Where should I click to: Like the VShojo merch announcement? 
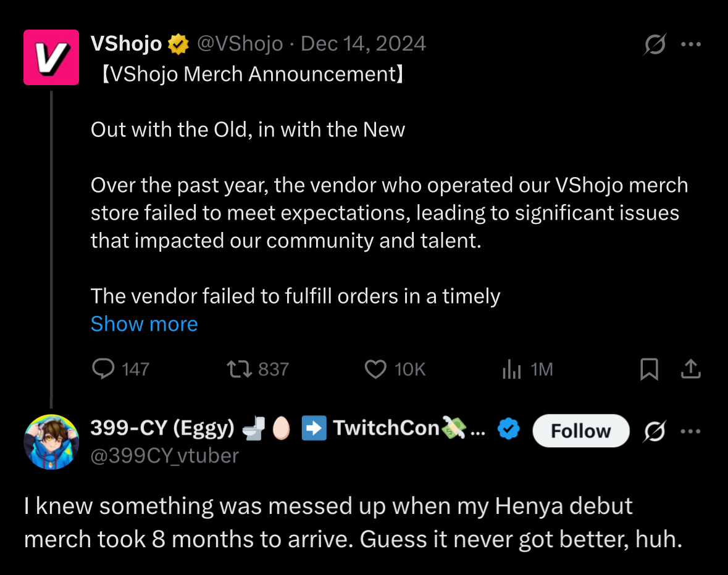point(375,369)
